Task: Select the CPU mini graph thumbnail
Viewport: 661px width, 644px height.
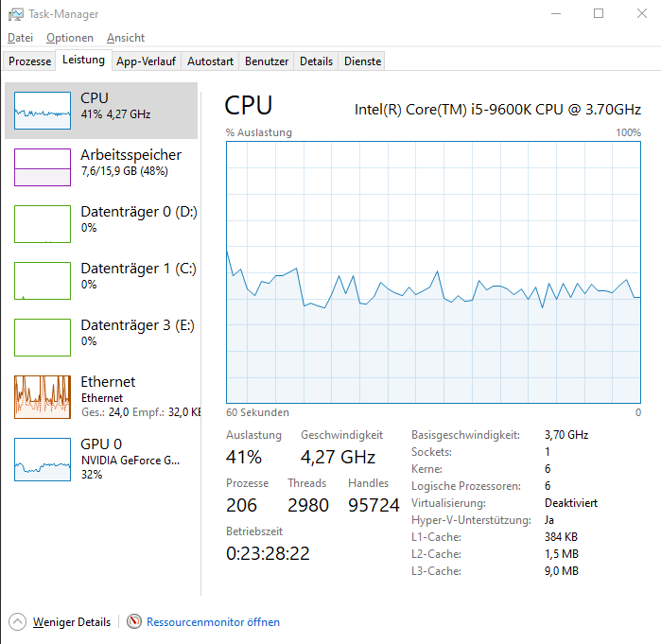Action: 43,111
